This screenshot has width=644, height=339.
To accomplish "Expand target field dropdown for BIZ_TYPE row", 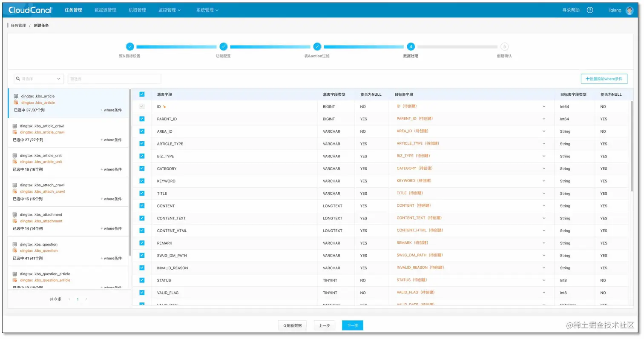I will click(x=544, y=156).
